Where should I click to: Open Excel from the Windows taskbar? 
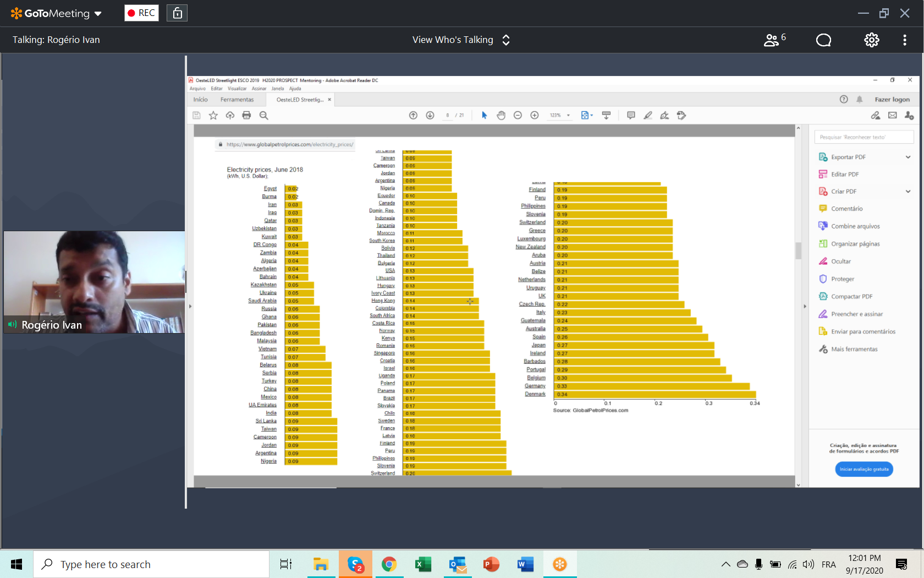point(423,564)
